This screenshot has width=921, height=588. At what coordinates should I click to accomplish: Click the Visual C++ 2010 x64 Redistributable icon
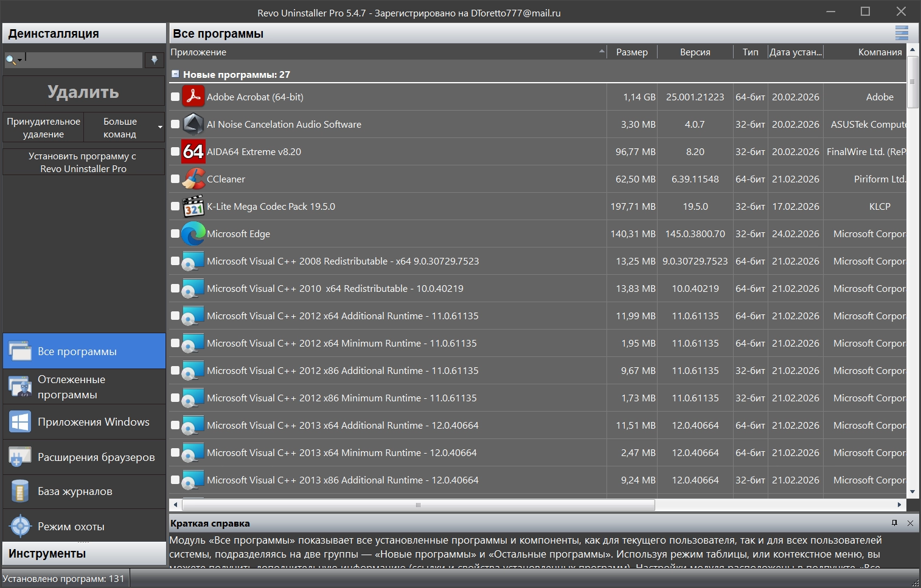tap(193, 288)
